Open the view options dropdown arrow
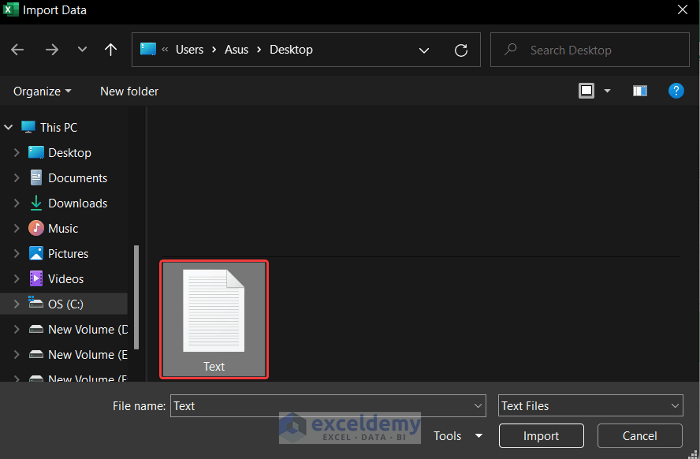Image resolution: width=700 pixels, height=459 pixels. coord(607,91)
